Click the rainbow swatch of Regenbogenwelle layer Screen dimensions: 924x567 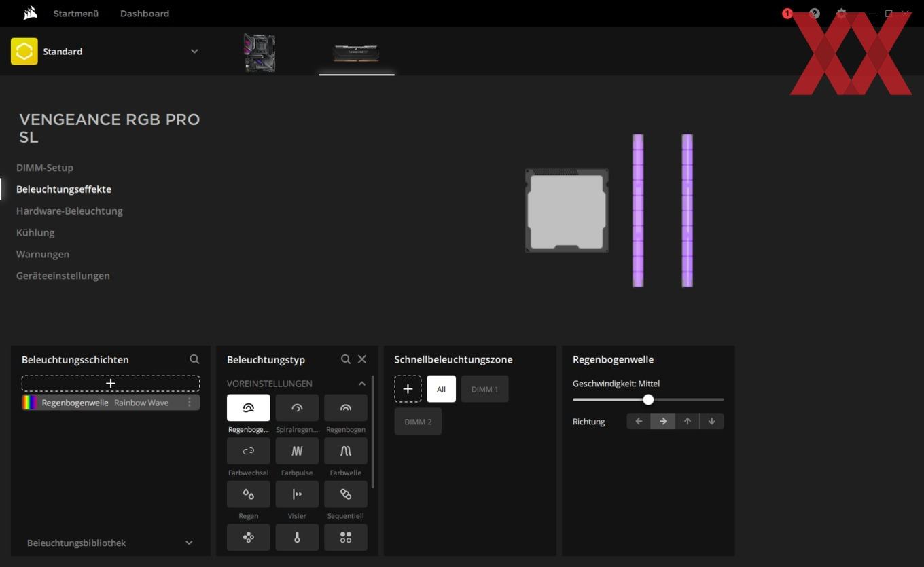[x=30, y=403]
